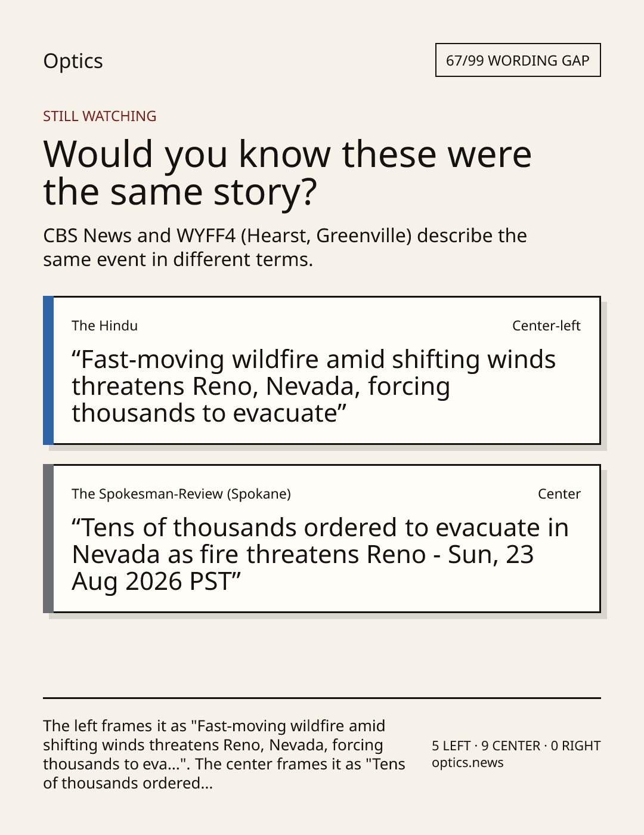644x835 pixels.
Task: Click the CBS News and WYFF4 subheading
Action: 285,247
